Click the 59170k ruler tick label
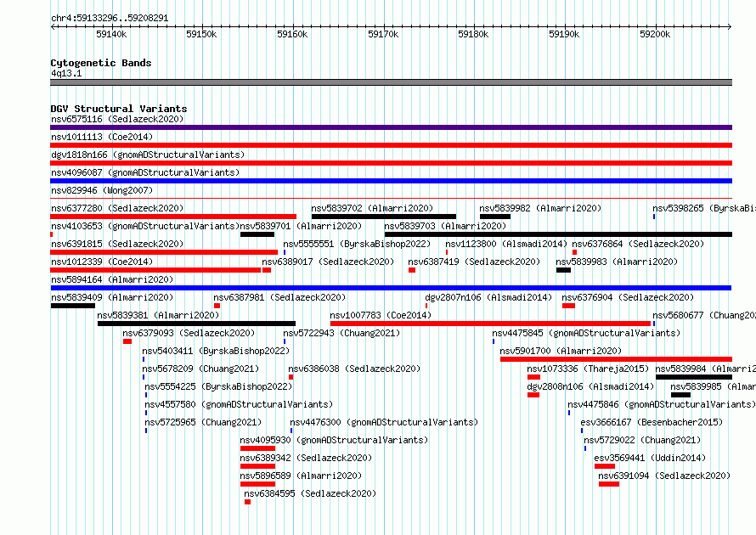 click(x=383, y=34)
